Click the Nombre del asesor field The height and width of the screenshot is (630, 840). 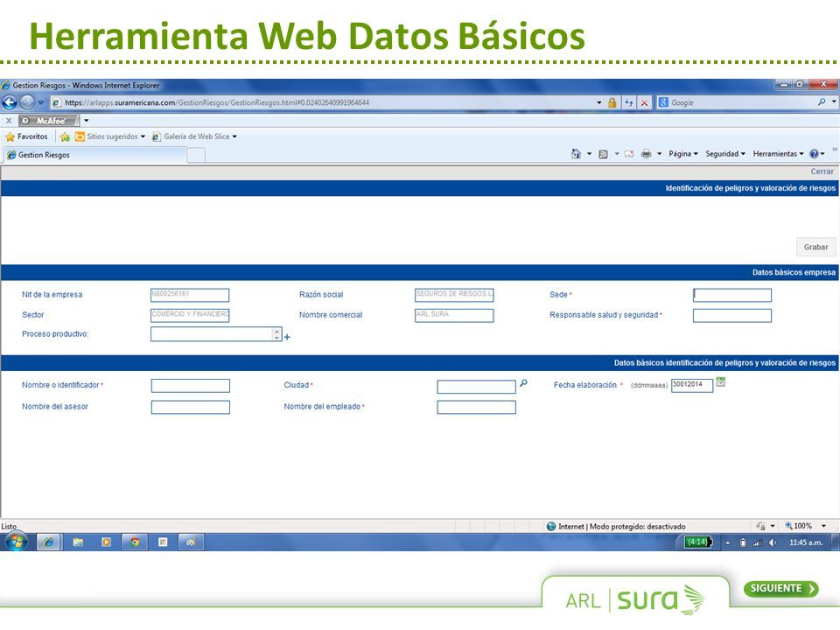(190, 407)
